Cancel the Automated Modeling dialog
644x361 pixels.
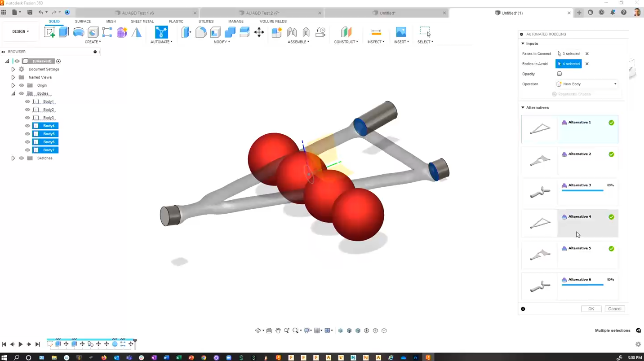[614, 308]
